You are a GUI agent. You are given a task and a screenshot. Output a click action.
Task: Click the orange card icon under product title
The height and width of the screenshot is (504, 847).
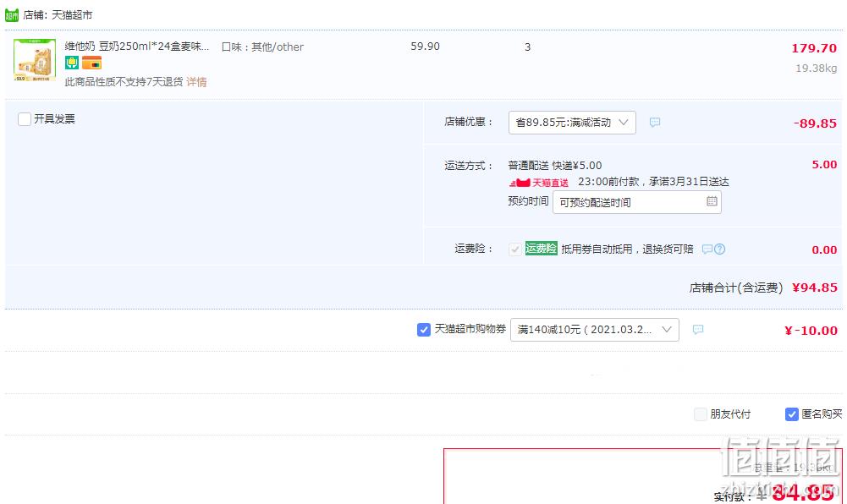pyautogui.click(x=92, y=63)
